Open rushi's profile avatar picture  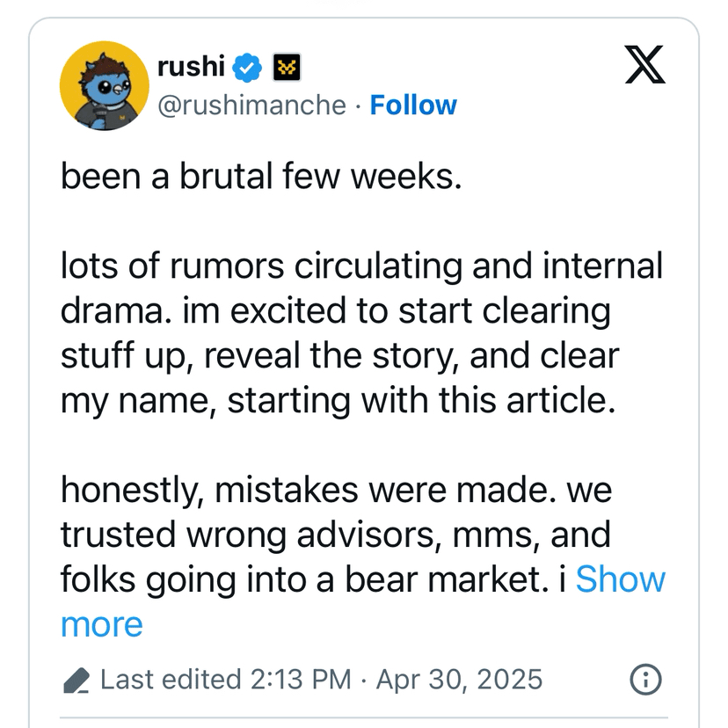(x=102, y=85)
